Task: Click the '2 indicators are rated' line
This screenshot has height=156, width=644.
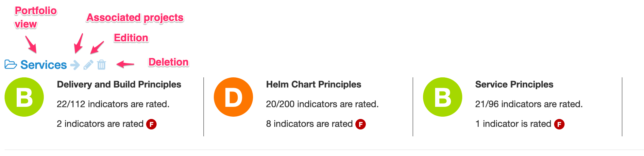Action: coord(100,124)
